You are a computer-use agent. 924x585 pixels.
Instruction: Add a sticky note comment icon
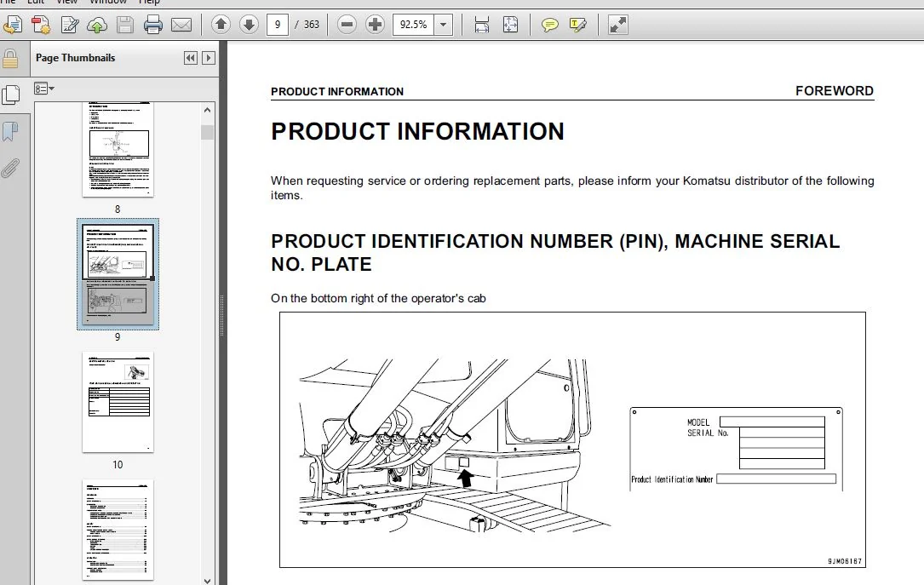(550, 25)
